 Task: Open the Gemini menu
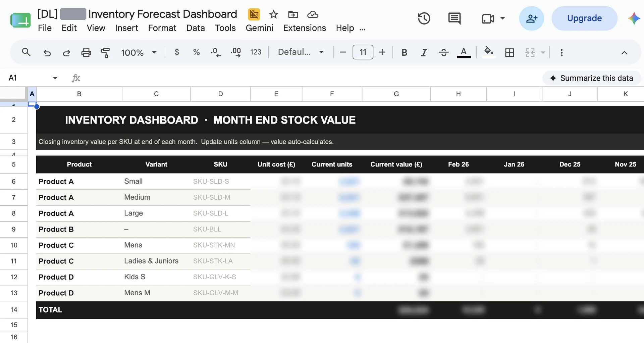[259, 28]
